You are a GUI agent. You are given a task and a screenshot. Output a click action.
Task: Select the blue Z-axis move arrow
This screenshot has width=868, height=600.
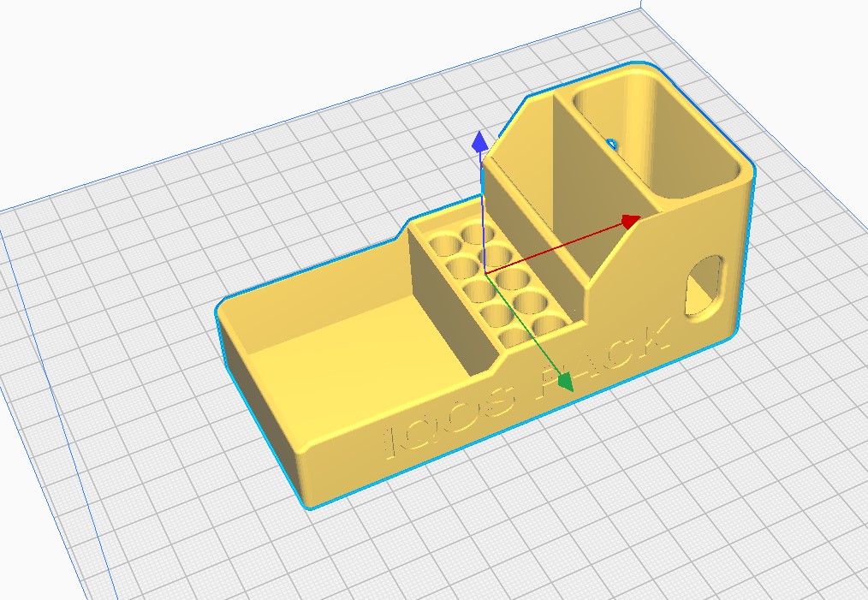point(480,142)
